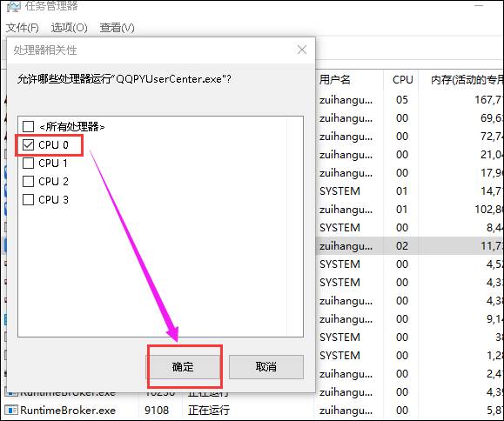
Task: Open the 文件(F) menu
Action: 23,28
